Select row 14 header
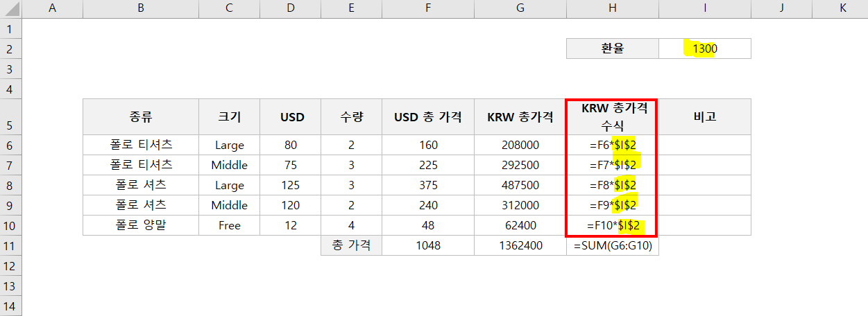 pos(10,306)
